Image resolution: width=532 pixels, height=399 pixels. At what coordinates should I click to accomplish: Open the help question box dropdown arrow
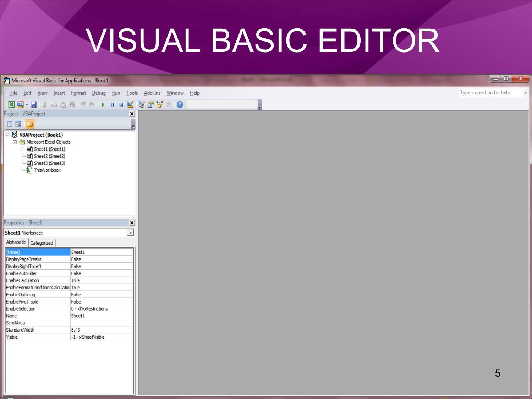(526, 93)
